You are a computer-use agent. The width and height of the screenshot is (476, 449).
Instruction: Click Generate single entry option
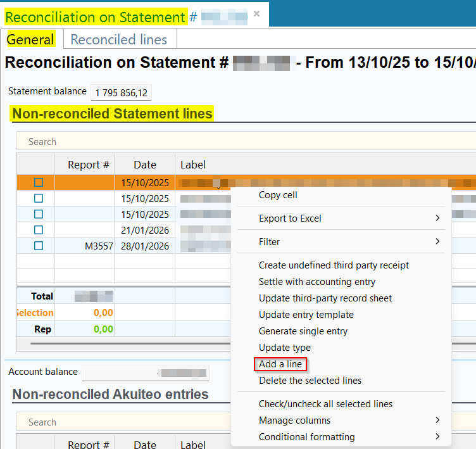point(303,331)
